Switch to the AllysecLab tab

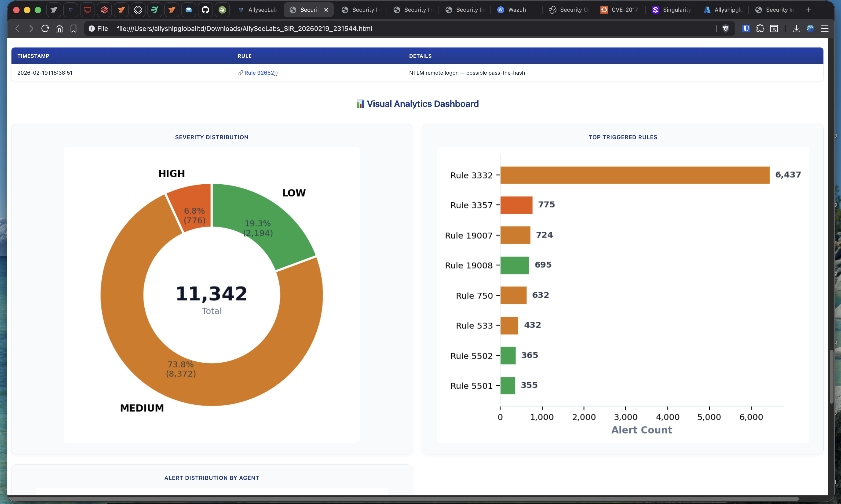pyautogui.click(x=257, y=10)
